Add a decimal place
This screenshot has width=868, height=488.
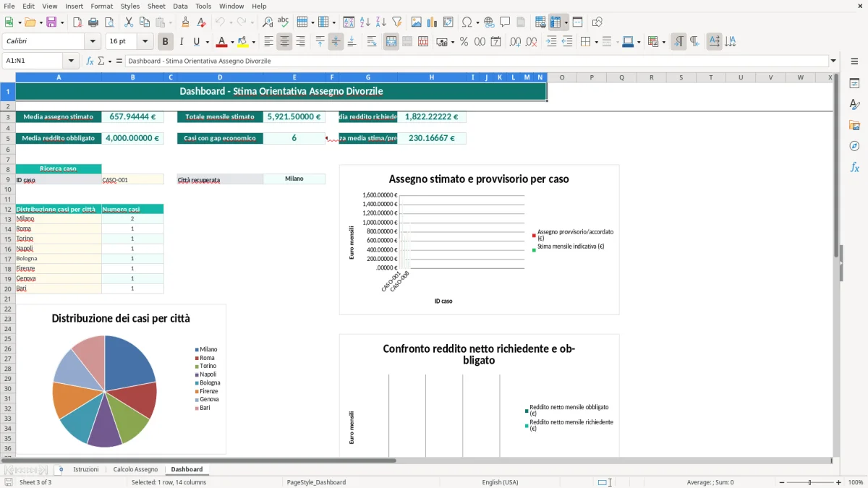tap(515, 42)
